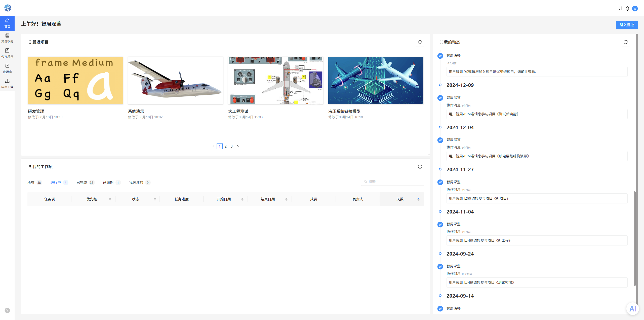Sort the table by 开始日期
Screen dimensions: 644x320
(x=242, y=199)
